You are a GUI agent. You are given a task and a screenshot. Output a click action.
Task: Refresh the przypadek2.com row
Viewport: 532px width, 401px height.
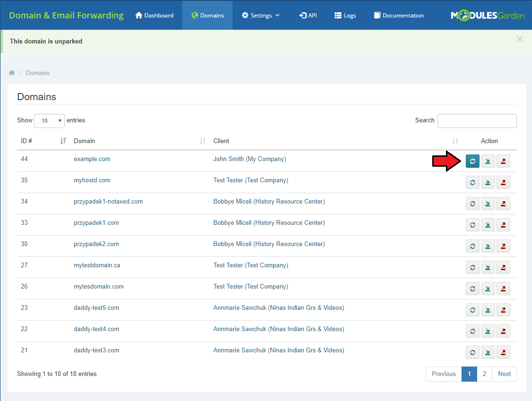(472, 246)
